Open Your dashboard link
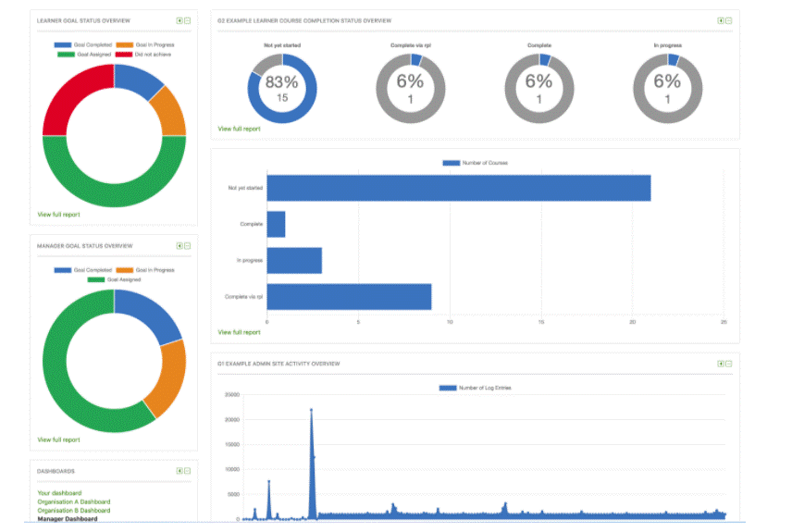The image size is (792, 532). [59, 493]
